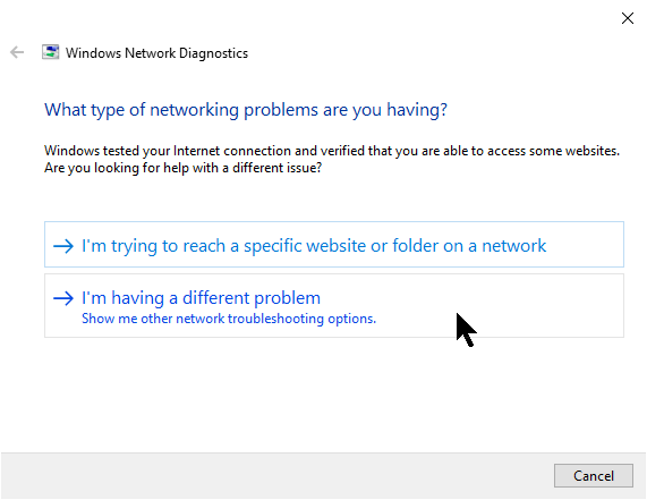Choose "I'm trying to reach a specific website"

coord(314,245)
